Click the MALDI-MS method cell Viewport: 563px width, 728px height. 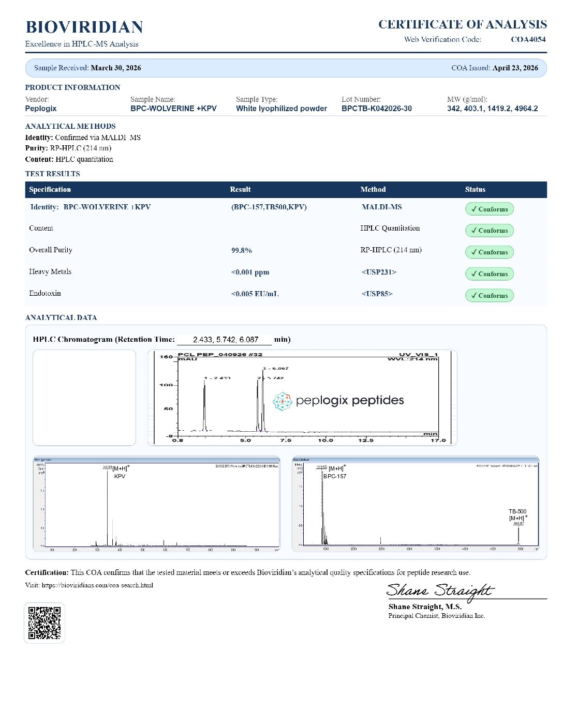(x=382, y=207)
